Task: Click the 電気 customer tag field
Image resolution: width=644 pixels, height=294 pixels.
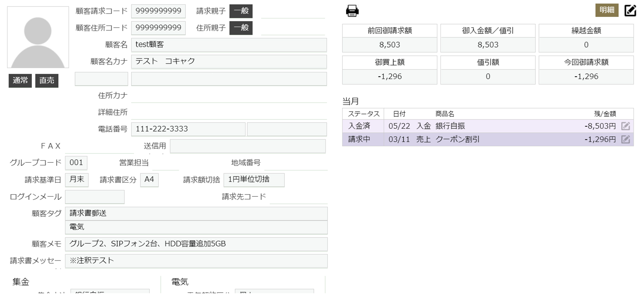Action: [196, 227]
